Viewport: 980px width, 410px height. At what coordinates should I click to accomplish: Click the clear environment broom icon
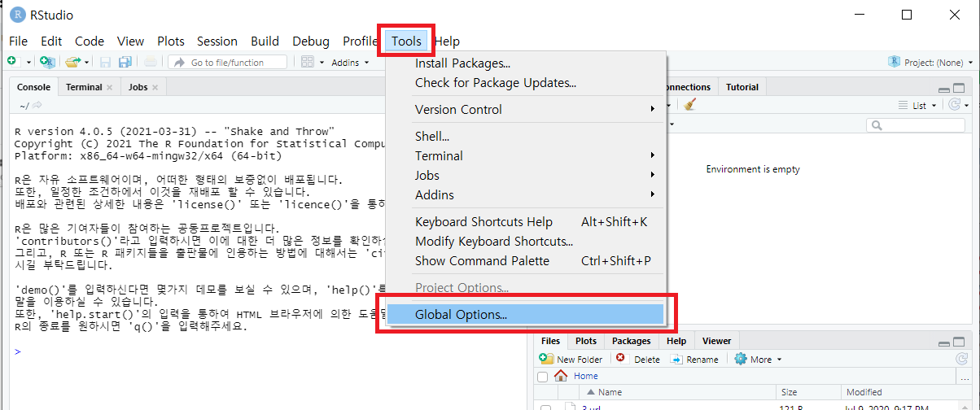click(690, 105)
